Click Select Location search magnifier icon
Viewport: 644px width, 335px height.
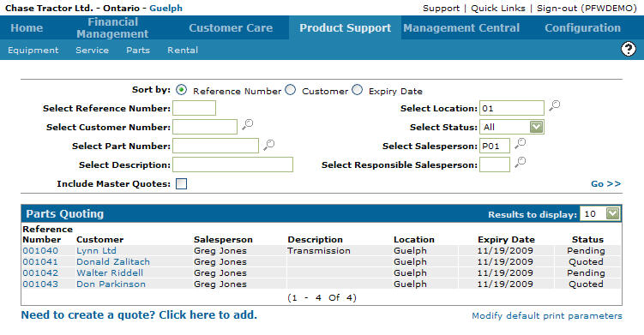[555, 105]
